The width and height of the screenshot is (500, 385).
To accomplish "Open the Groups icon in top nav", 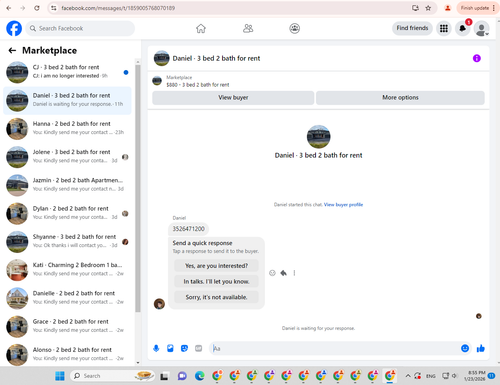I will click(294, 28).
